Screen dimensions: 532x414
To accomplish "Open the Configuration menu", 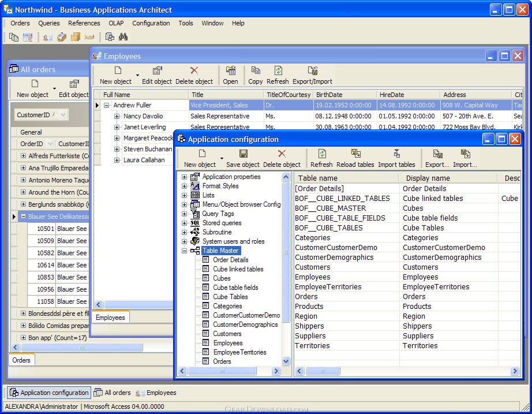I will [151, 23].
